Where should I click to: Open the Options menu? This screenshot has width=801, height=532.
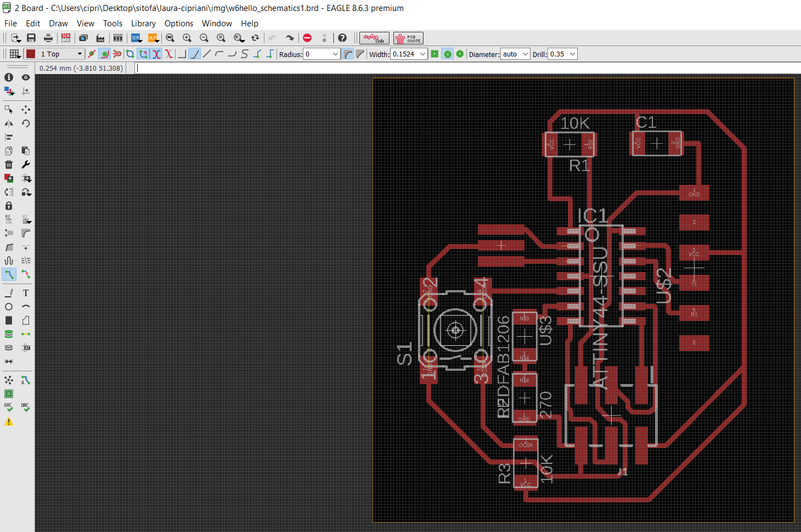click(x=179, y=23)
